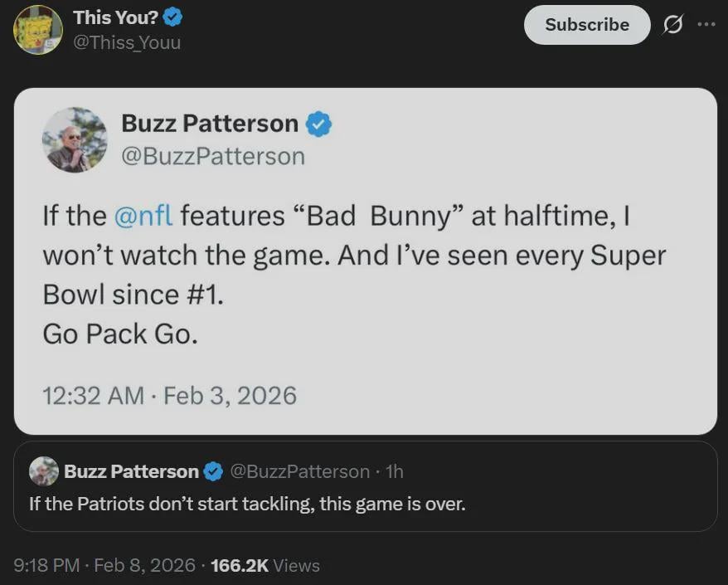The height and width of the screenshot is (585, 728).
Task: Click the "9:18 PM · Feb 8, 2026" post timestamp
Action: pyautogui.click(x=104, y=565)
